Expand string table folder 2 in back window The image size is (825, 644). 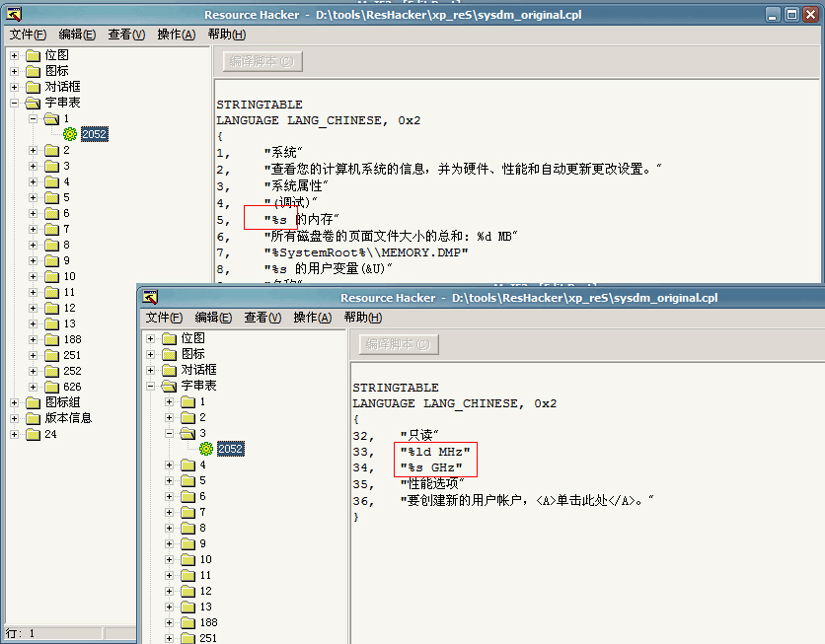pyautogui.click(x=34, y=150)
